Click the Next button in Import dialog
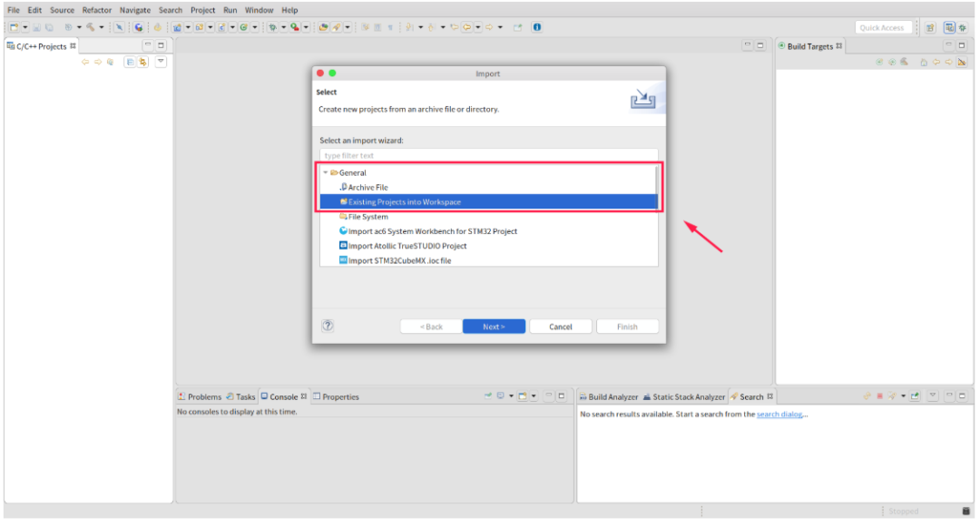 494,327
